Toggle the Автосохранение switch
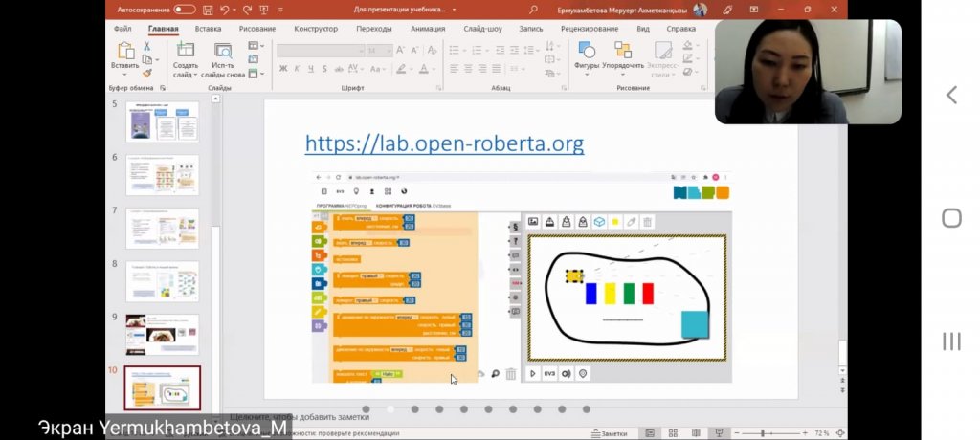 (185, 10)
